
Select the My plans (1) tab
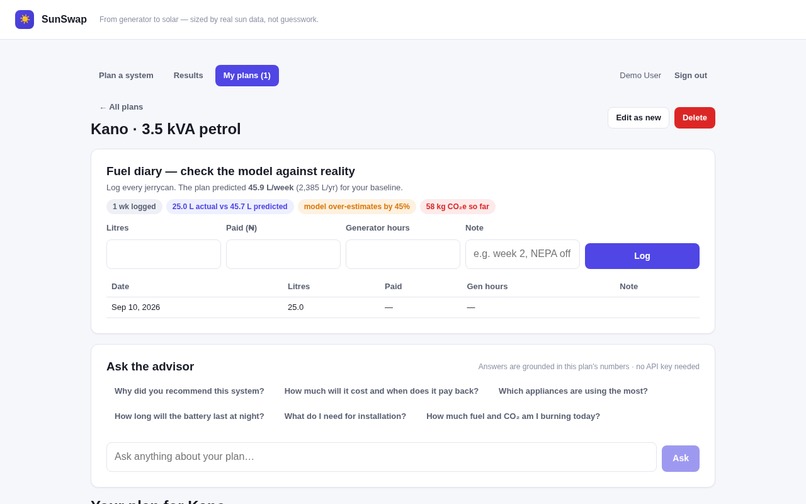(247, 76)
